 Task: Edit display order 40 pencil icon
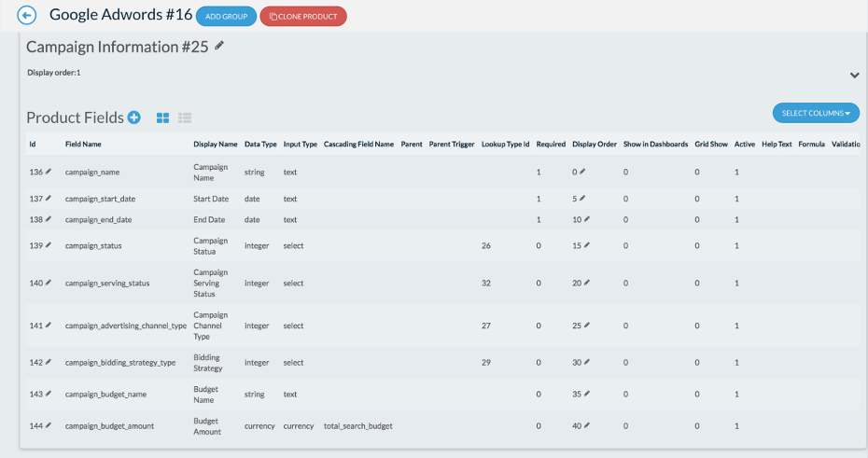(x=587, y=425)
